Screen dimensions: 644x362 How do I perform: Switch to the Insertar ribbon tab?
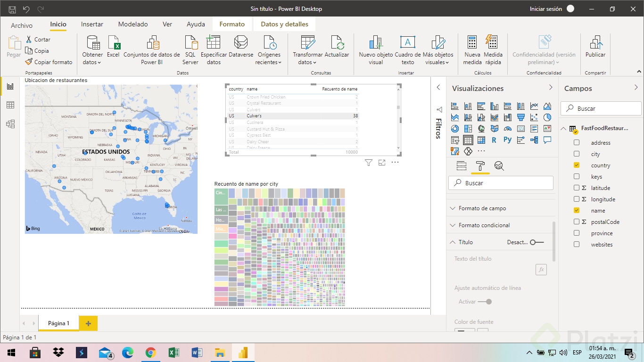(92, 24)
